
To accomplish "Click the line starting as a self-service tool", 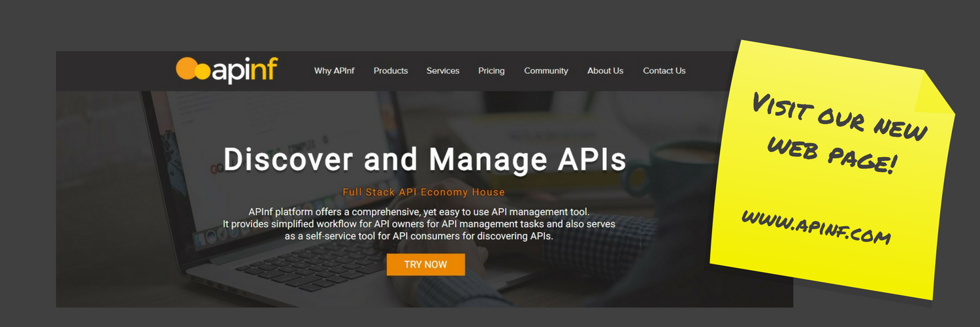I will (419, 236).
